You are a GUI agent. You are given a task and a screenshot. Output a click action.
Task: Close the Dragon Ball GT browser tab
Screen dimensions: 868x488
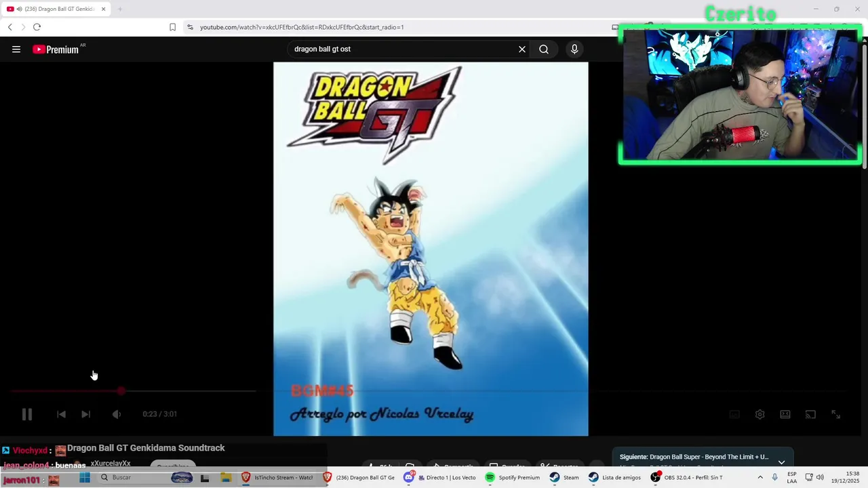coord(103,9)
